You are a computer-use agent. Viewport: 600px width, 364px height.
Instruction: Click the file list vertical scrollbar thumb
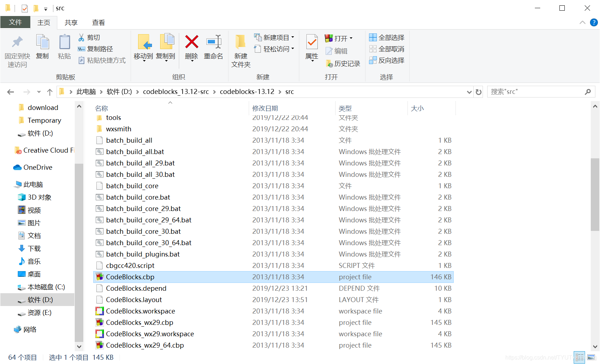[595, 195]
